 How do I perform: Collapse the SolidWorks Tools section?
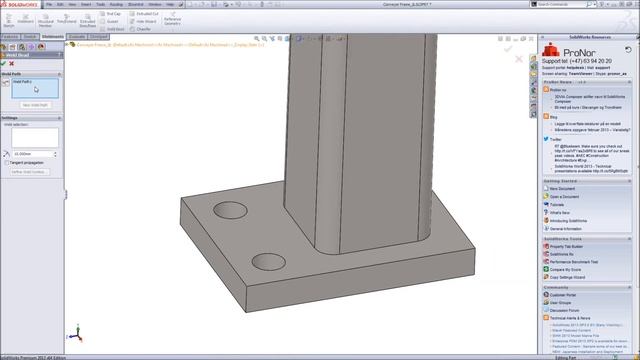tap(629, 239)
